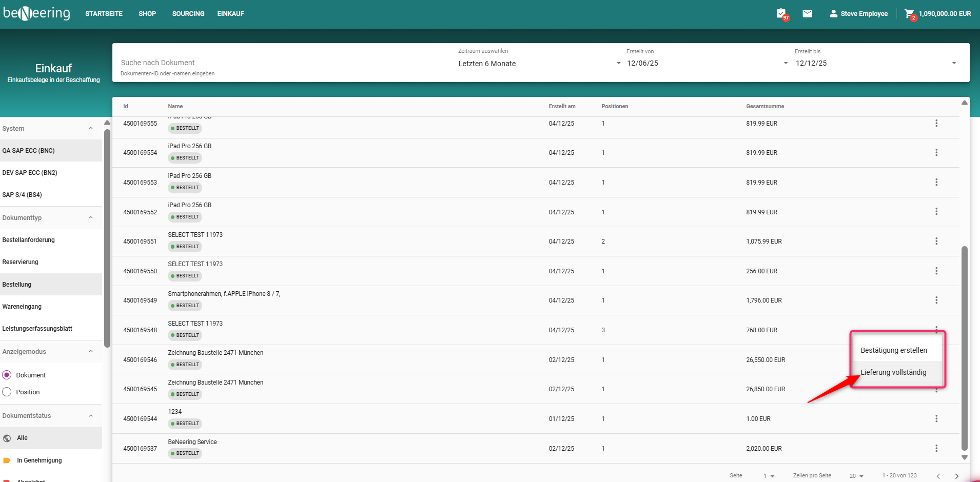Viewport: 980px width, 482px height.
Task: Sort by the Id column header
Action: [126, 106]
